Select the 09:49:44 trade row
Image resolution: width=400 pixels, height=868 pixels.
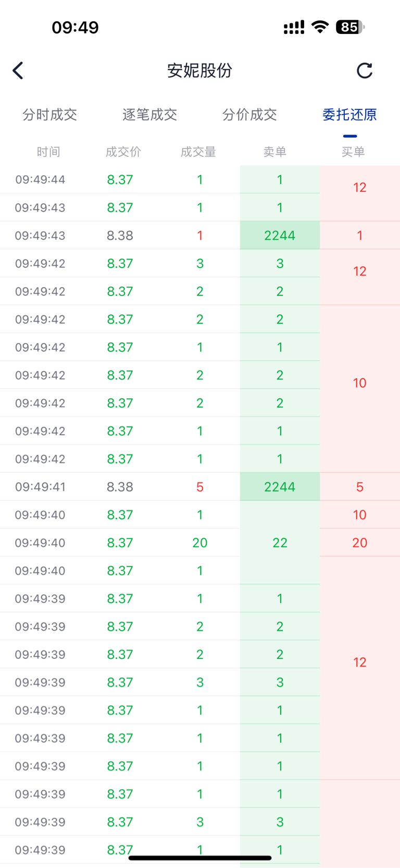[120, 180]
